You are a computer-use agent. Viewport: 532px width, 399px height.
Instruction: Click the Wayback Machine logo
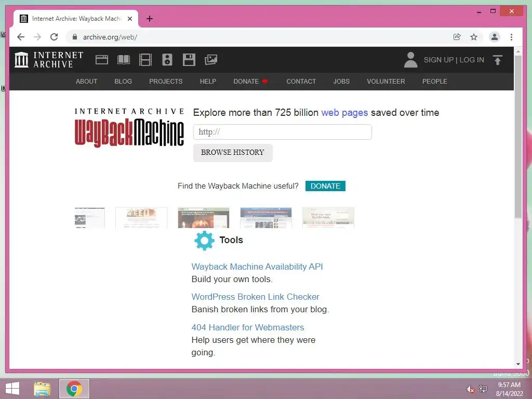(x=129, y=128)
